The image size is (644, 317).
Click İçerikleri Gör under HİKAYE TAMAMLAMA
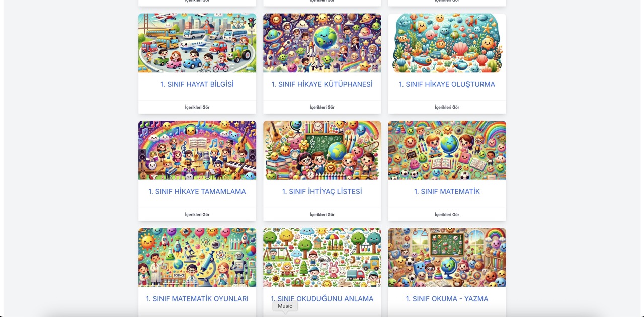click(197, 215)
